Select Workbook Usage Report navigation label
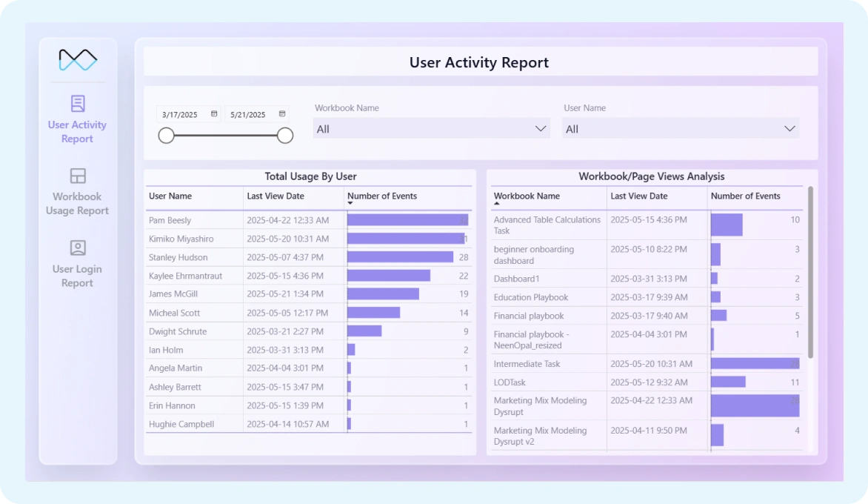Image resolution: width=868 pixels, height=504 pixels. 77,203
